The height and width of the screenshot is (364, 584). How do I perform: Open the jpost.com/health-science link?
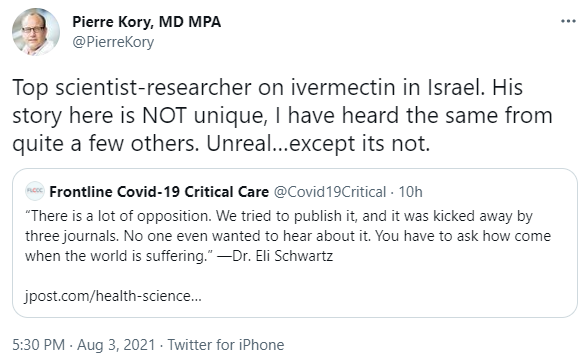[x=113, y=296]
